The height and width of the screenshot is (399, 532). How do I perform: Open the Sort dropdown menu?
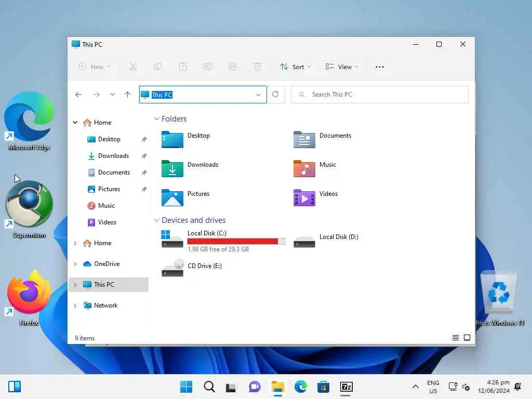pyautogui.click(x=295, y=67)
